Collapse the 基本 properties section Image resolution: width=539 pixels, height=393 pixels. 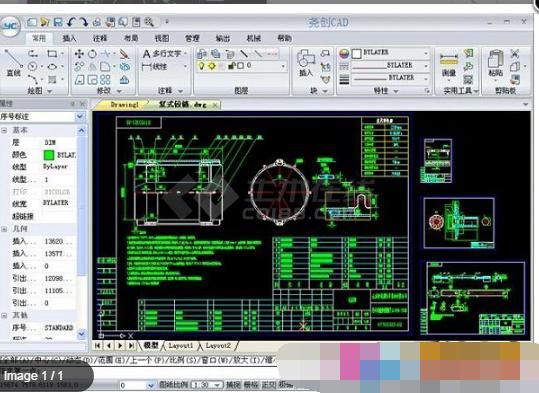[4, 130]
